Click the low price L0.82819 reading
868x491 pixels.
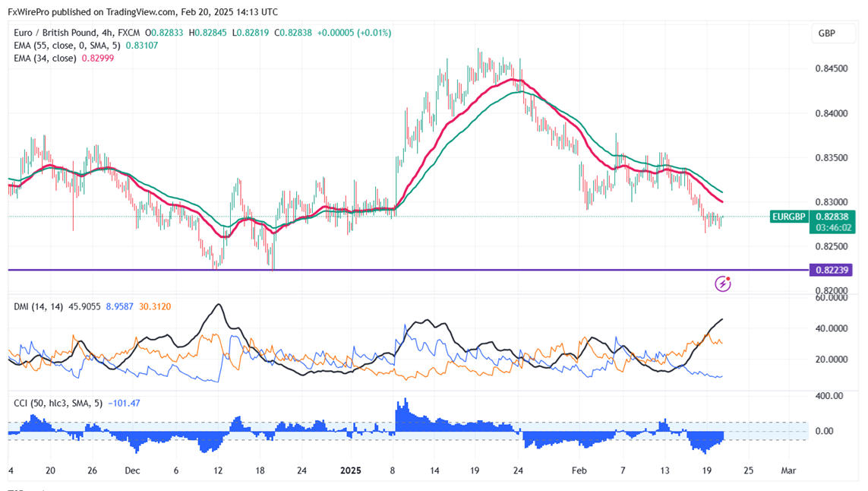(250, 33)
